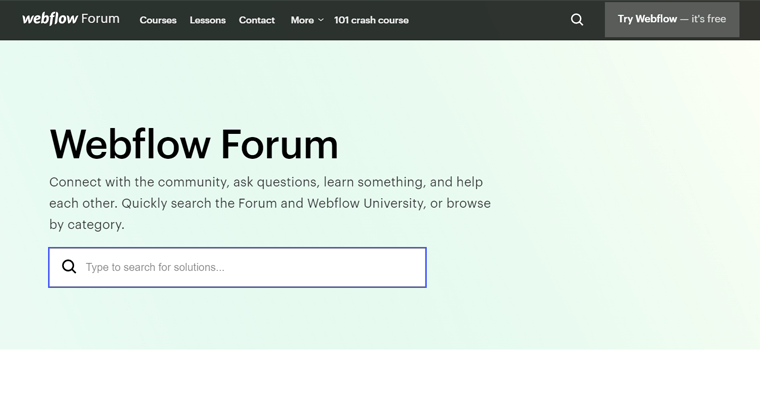
Task: Open the Lessons menu item
Action: [207, 20]
